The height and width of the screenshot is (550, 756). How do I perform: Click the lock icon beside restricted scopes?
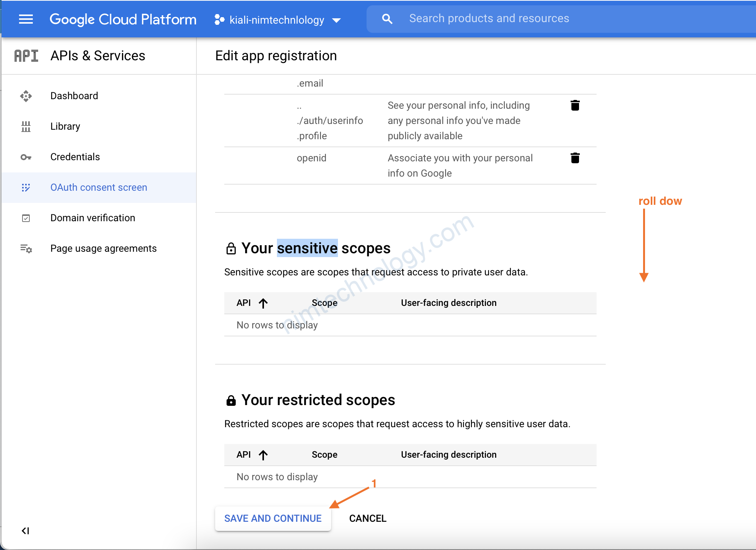tap(231, 400)
